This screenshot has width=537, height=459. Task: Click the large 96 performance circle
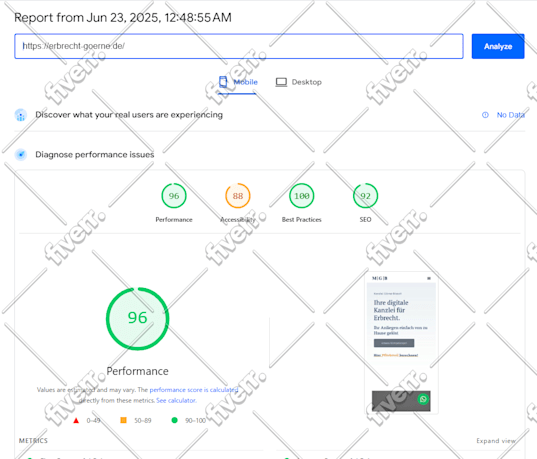(x=138, y=319)
